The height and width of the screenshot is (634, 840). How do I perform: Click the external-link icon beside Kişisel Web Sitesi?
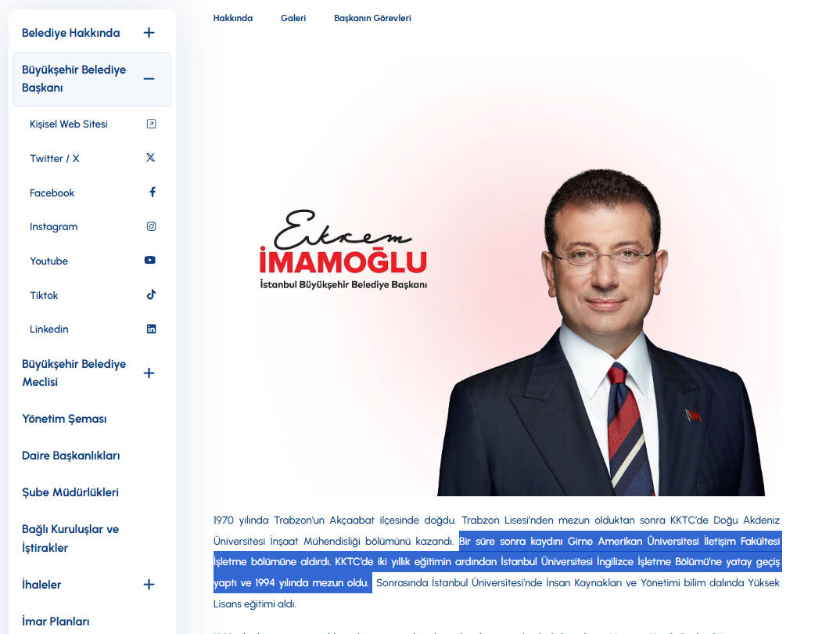150,123
